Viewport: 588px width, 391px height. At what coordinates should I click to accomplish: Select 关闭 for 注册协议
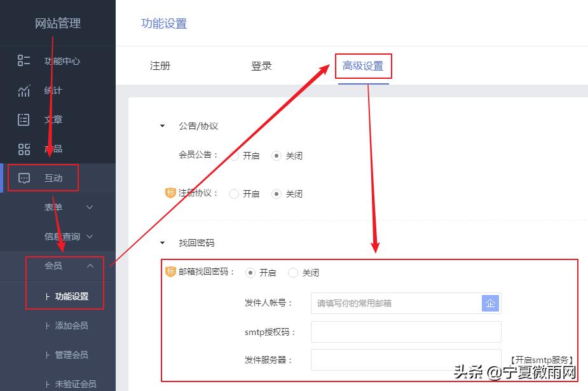coord(277,193)
